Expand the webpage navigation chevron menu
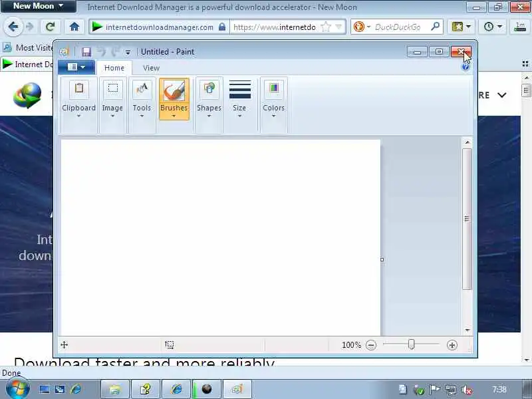 [x=502, y=95]
